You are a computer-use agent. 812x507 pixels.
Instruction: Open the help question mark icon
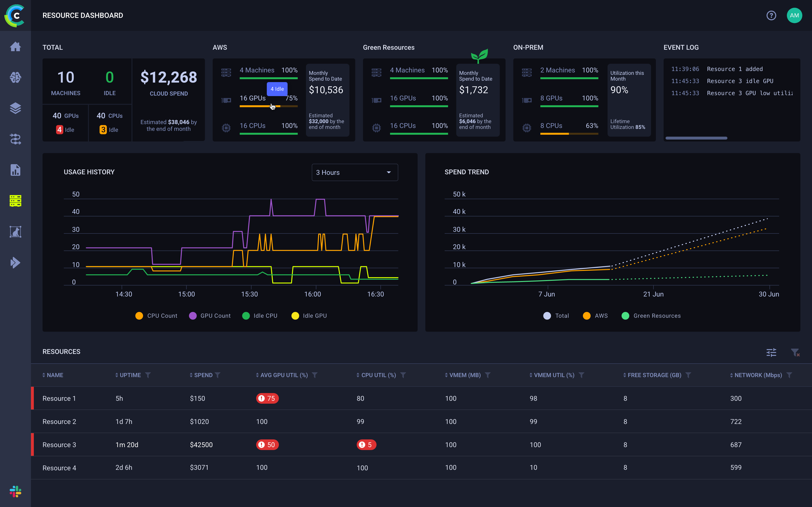click(771, 15)
